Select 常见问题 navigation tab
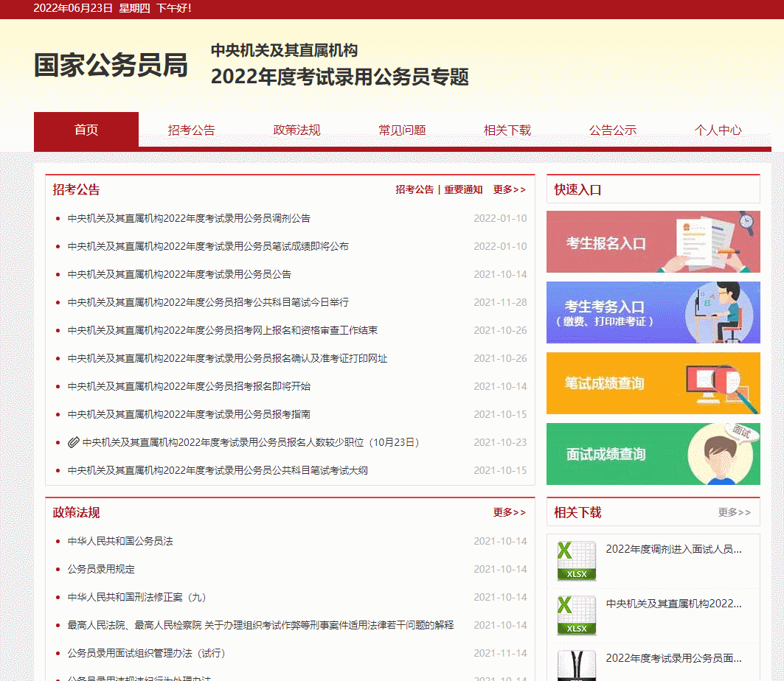Viewport: 784px width, 681px height. 402,130
